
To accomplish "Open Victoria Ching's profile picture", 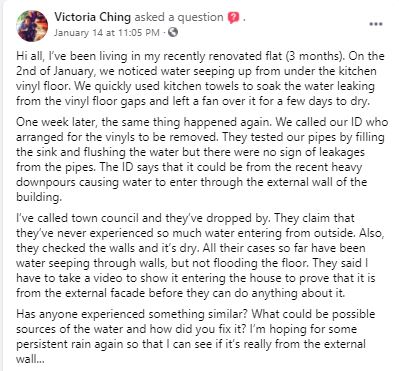I will (32, 26).
